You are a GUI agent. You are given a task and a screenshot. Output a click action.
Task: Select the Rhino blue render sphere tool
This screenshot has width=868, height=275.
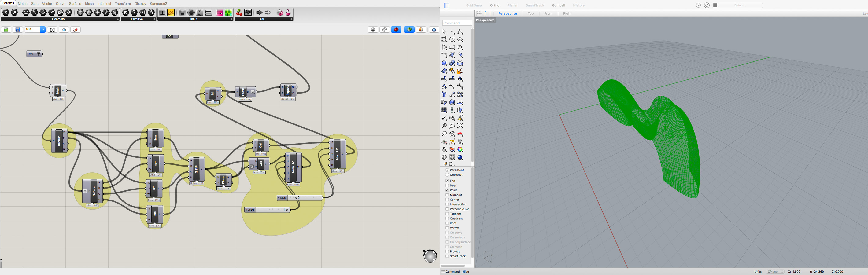[x=460, y=157]
